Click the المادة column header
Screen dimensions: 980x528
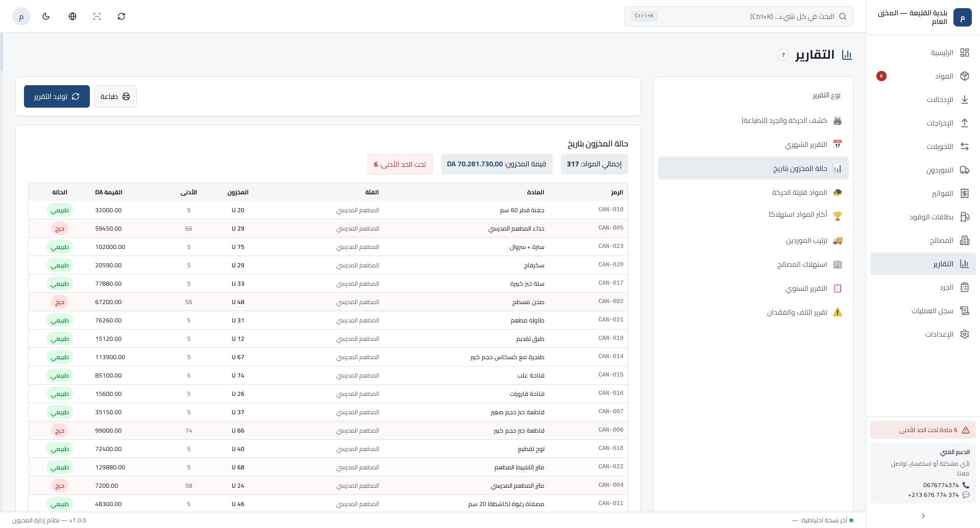[x=535, y=192]
